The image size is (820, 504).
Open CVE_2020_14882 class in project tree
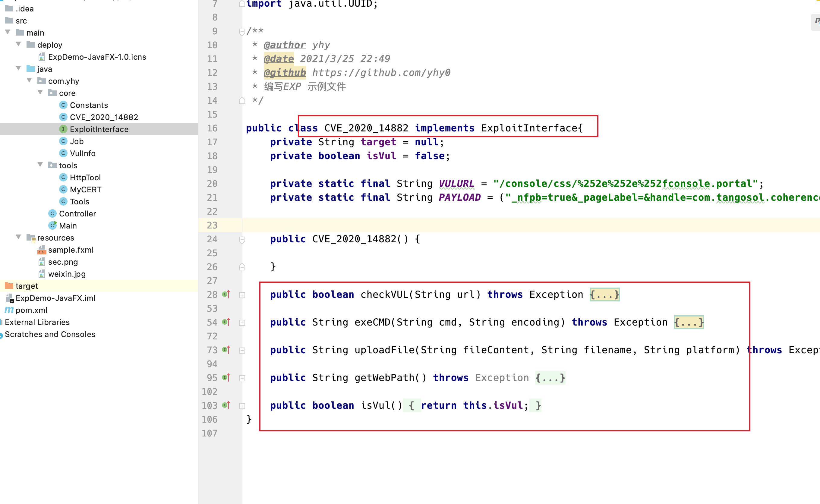coord(104,117)
